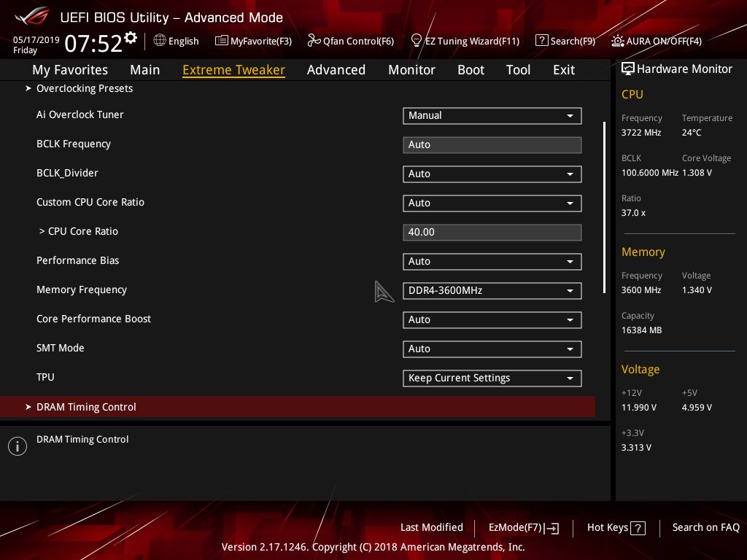Viewport: 747px width, 560px height.
Task: Switch to EzMode(F7)
Action: point(524,528)
